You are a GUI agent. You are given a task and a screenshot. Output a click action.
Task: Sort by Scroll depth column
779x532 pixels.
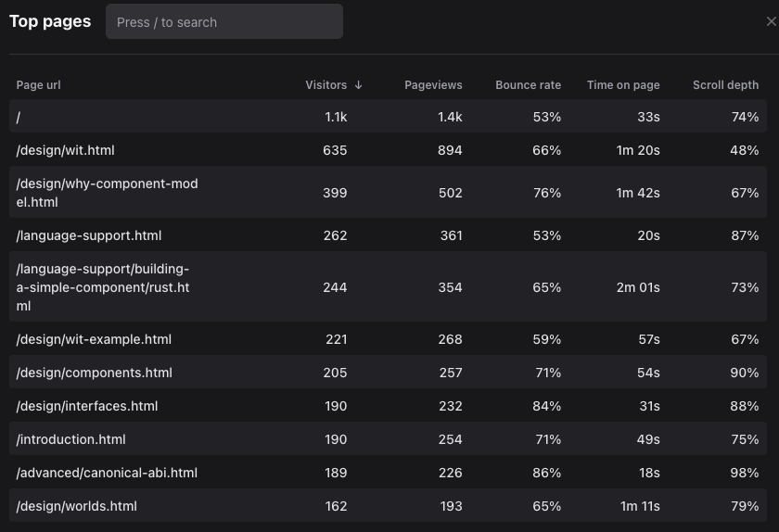click(725, 85)
